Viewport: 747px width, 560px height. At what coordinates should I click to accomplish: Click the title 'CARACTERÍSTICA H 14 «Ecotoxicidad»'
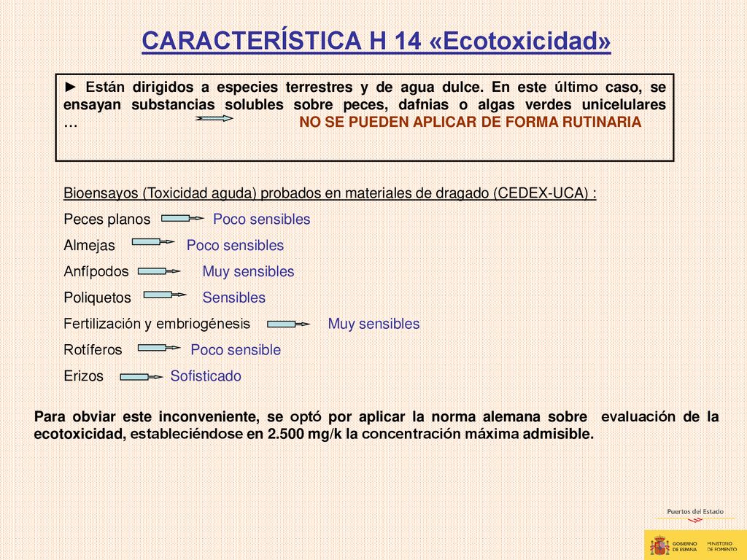(x=376, y=42)
